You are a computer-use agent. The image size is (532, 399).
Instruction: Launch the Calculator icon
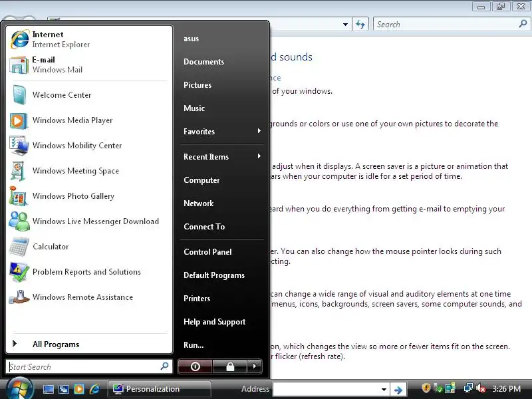coord(19,247)
